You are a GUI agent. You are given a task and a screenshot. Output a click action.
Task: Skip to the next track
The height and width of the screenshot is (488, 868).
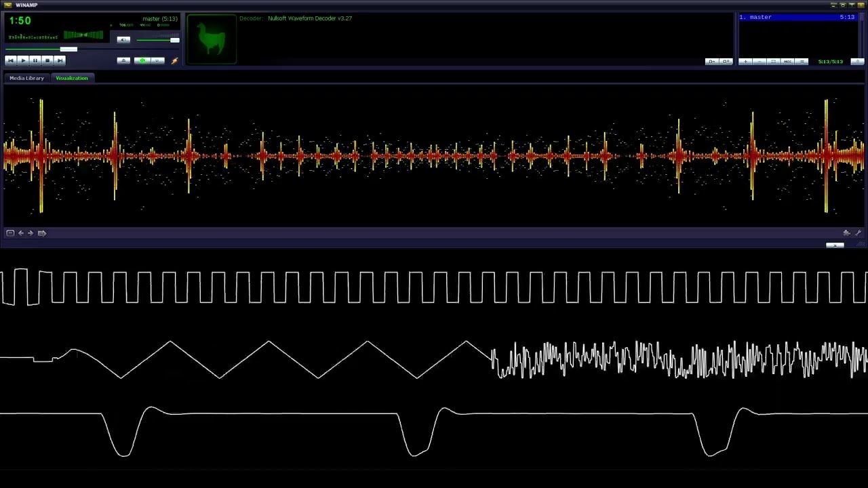[60, 60]
